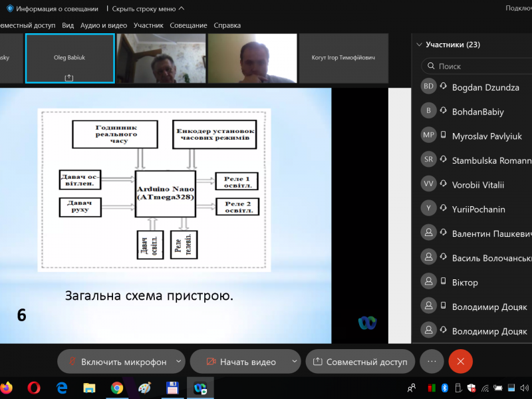This screenshot has width=532, height=399.
Task: Open Совещание menu
Action: point(188,25)
